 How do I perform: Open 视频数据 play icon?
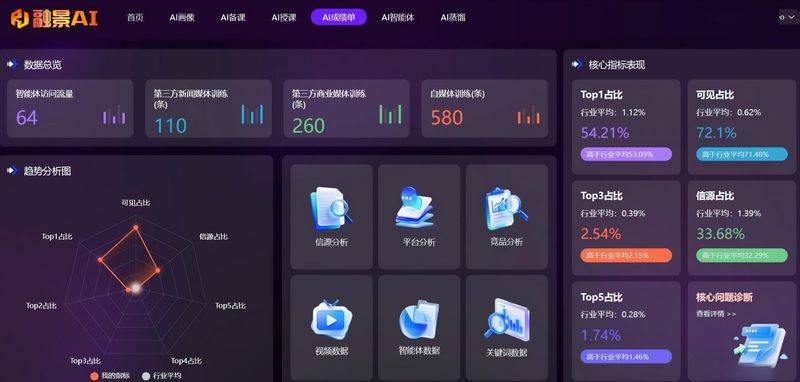(x=331, y=319)
